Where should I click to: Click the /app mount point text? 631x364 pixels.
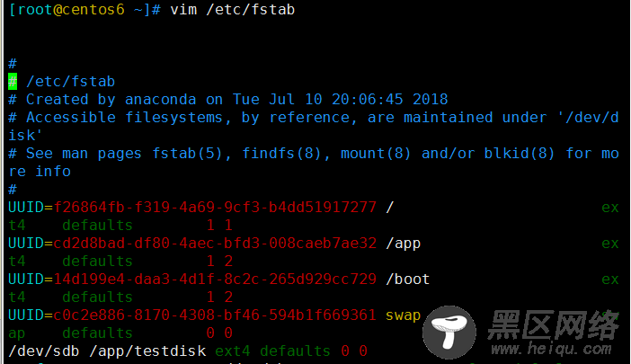[x=404, y=244]
